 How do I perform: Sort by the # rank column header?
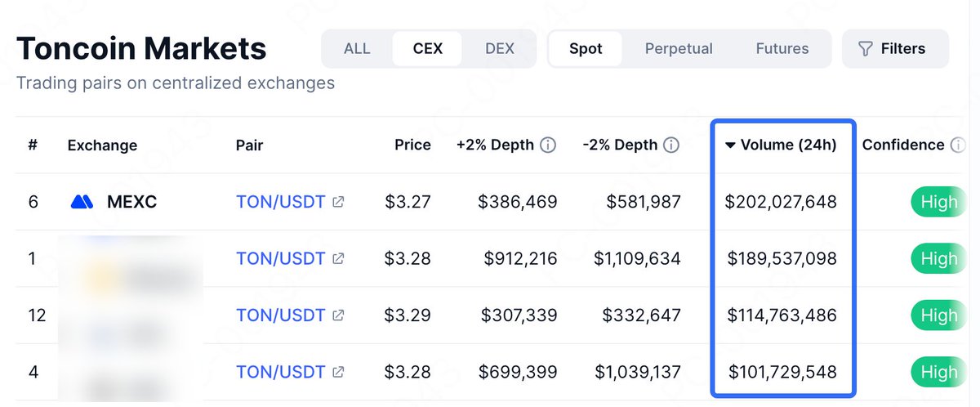coord(33,145)
